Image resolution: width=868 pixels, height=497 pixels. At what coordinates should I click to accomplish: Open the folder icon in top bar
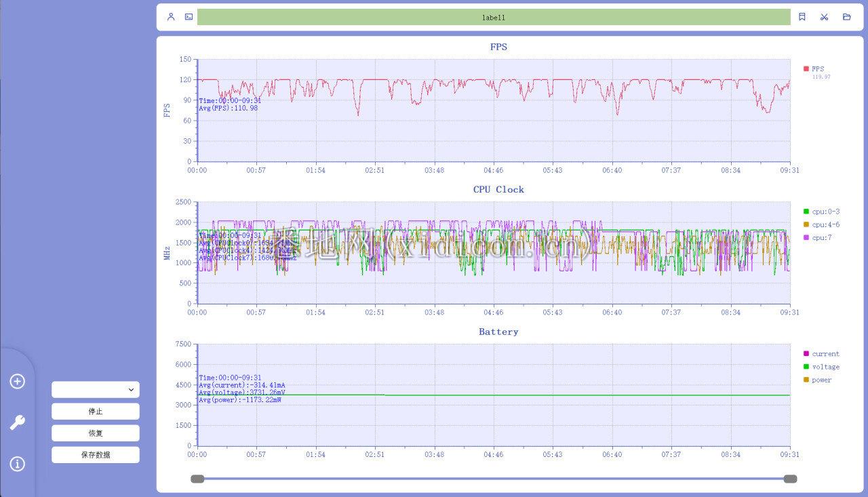846,17
